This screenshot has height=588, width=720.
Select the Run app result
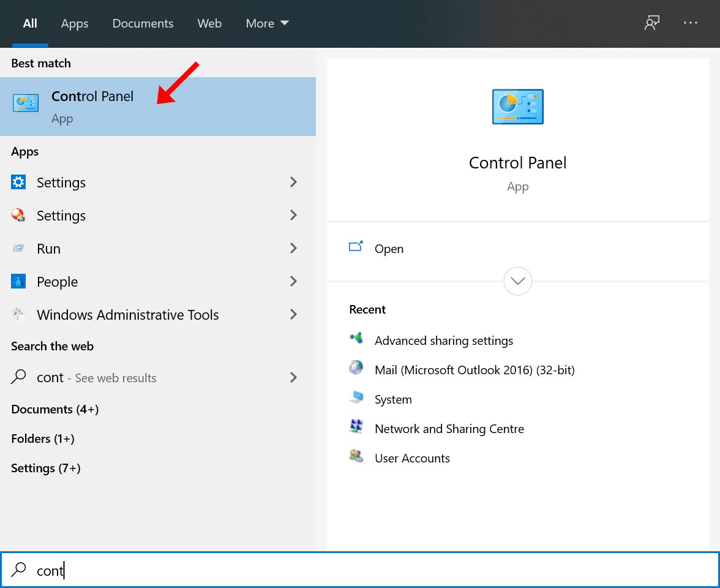158,249
